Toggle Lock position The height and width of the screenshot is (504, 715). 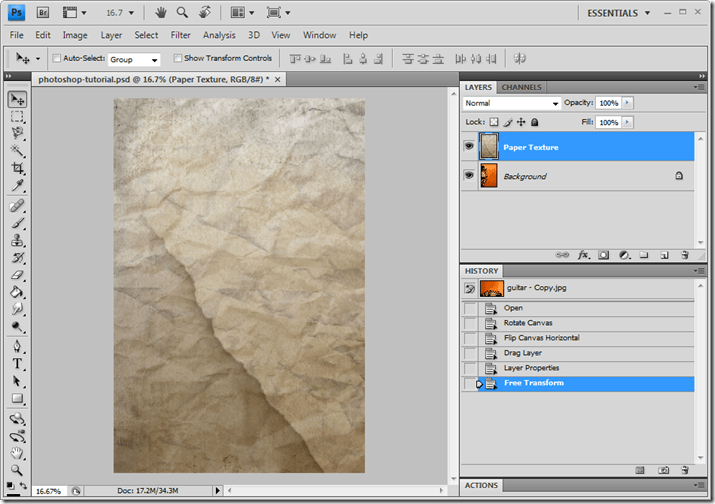521,122
